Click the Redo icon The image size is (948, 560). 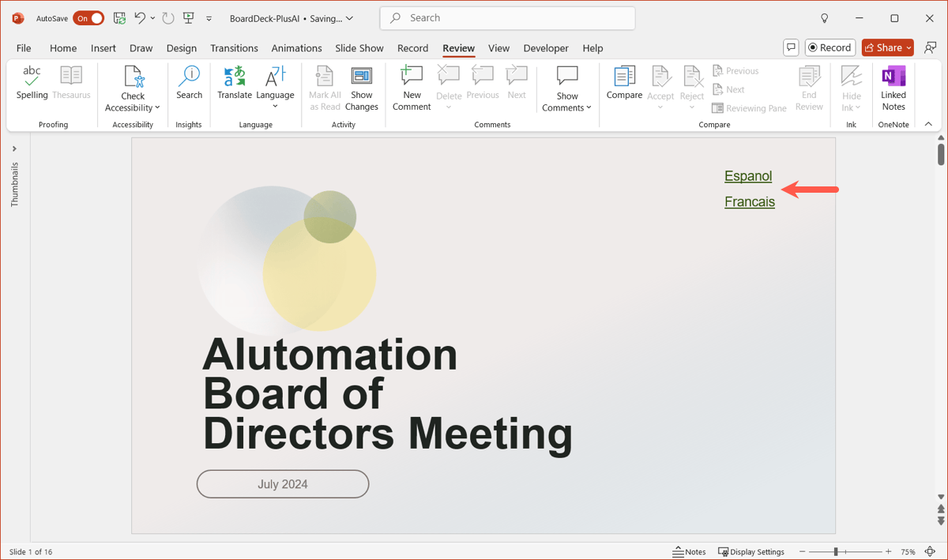click(x=167, y=18)
